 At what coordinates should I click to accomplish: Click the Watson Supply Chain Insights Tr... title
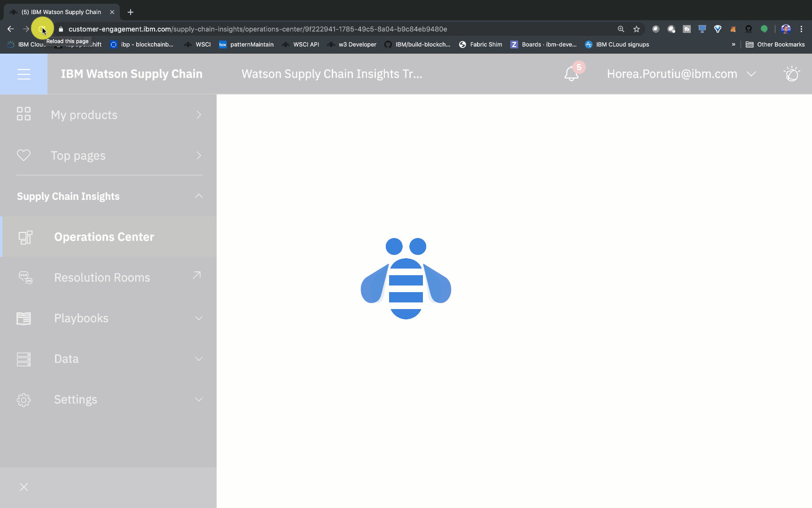[332, 74]
